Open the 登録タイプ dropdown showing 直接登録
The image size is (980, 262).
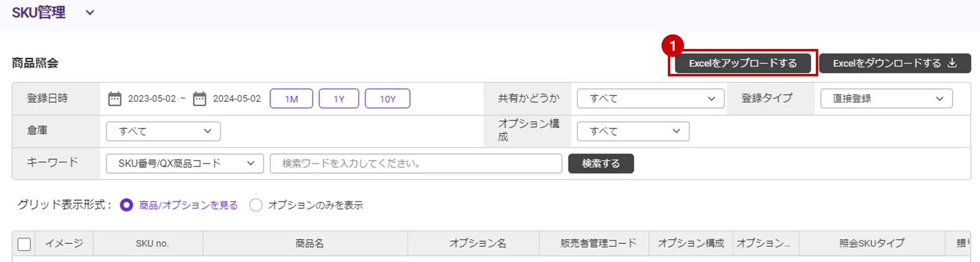coord(886,98)
